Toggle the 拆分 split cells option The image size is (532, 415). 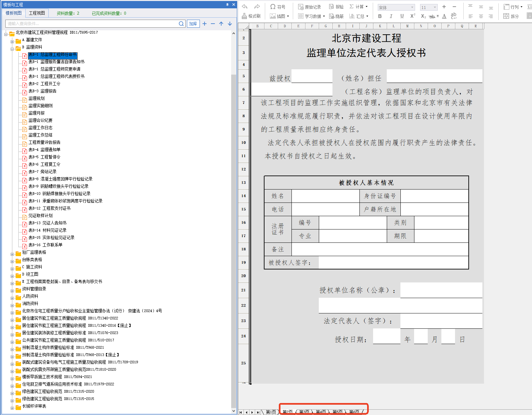(511, 16)
